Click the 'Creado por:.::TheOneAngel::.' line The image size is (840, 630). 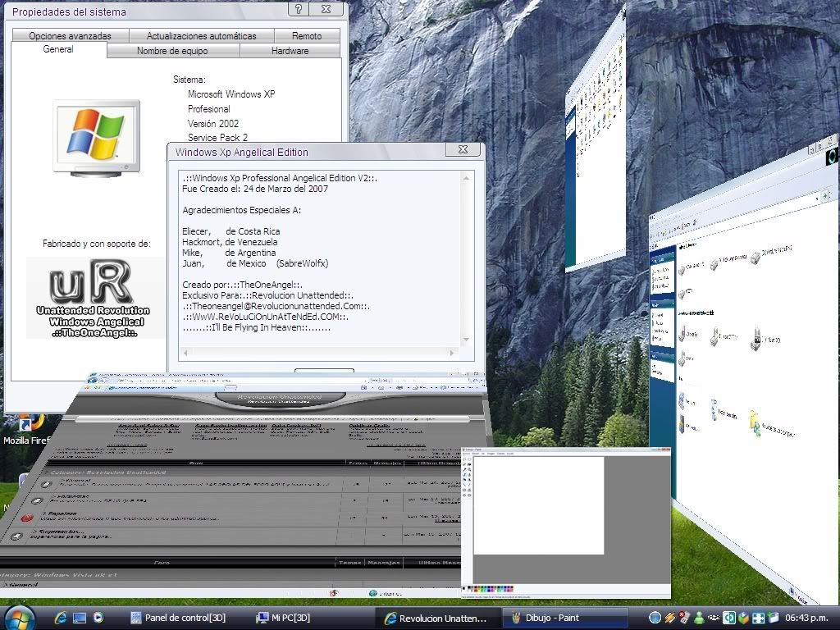243,285
